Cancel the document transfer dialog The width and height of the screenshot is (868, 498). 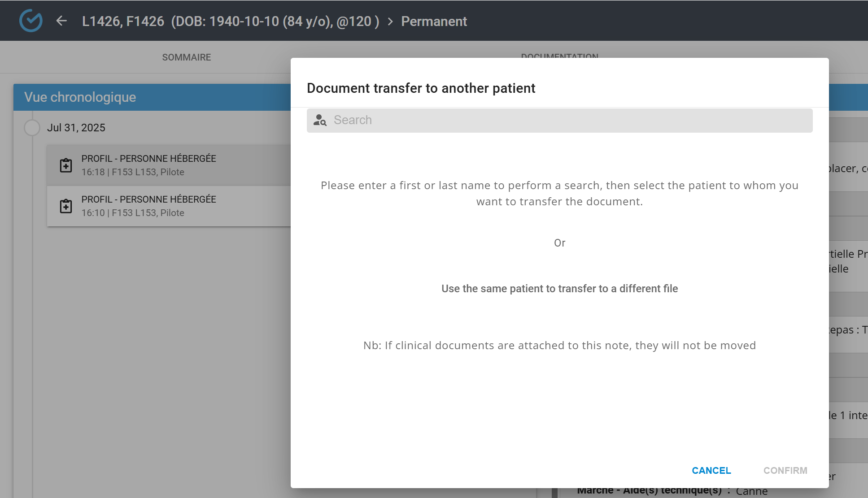point(711,471)
